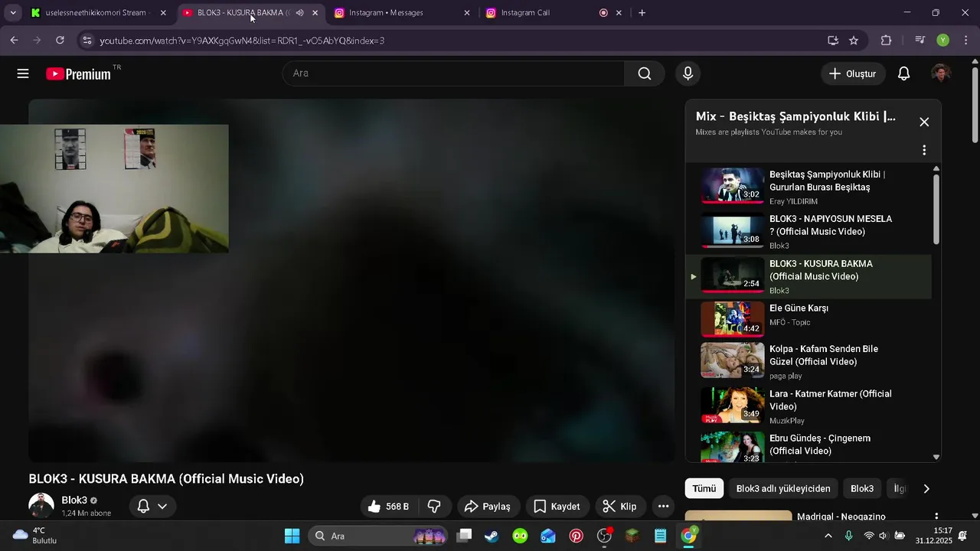Open Chrome profile Y avatar
The height and width of the screenshot is (551, 980).
(x=943, y=41)
